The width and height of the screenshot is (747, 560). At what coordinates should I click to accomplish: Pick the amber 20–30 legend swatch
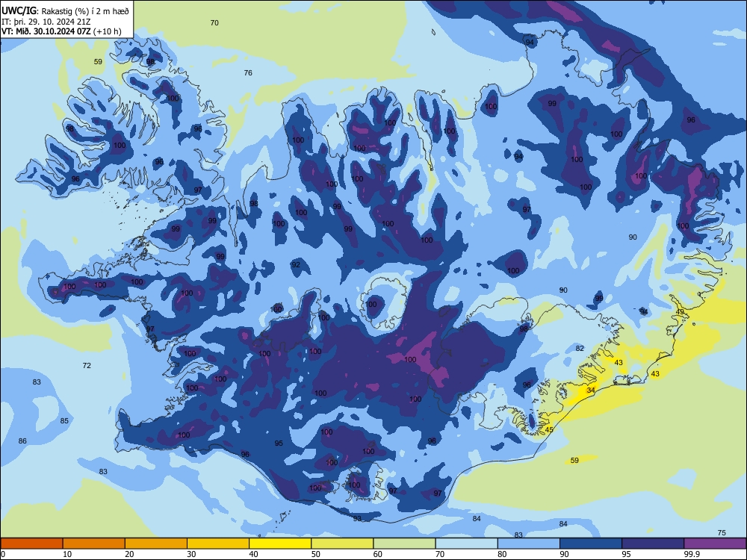click(156, 544)
